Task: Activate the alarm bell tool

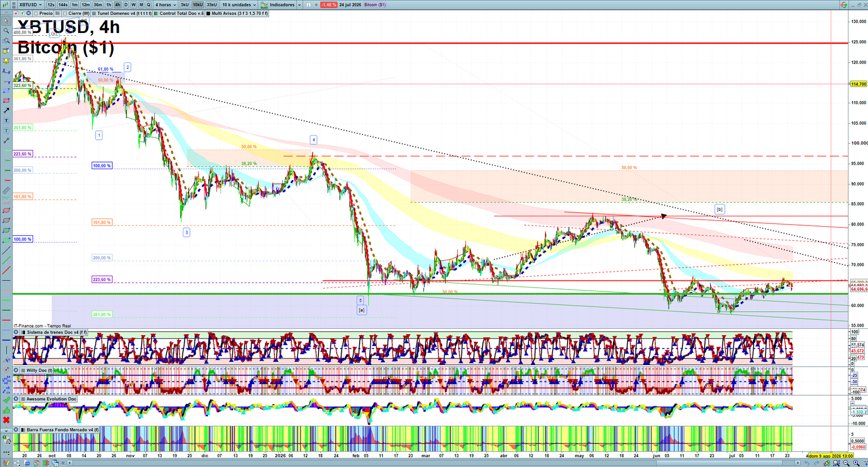Action: [x=6, y=61]
